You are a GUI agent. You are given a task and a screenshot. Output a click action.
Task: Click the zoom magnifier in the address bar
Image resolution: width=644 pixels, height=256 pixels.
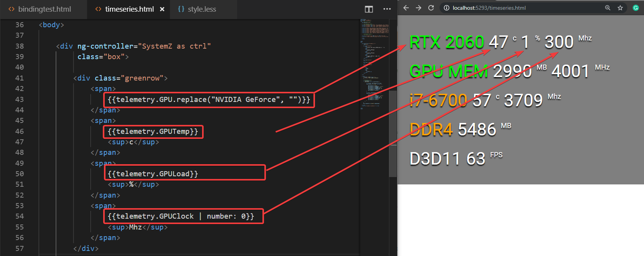(x=607, y=8)
